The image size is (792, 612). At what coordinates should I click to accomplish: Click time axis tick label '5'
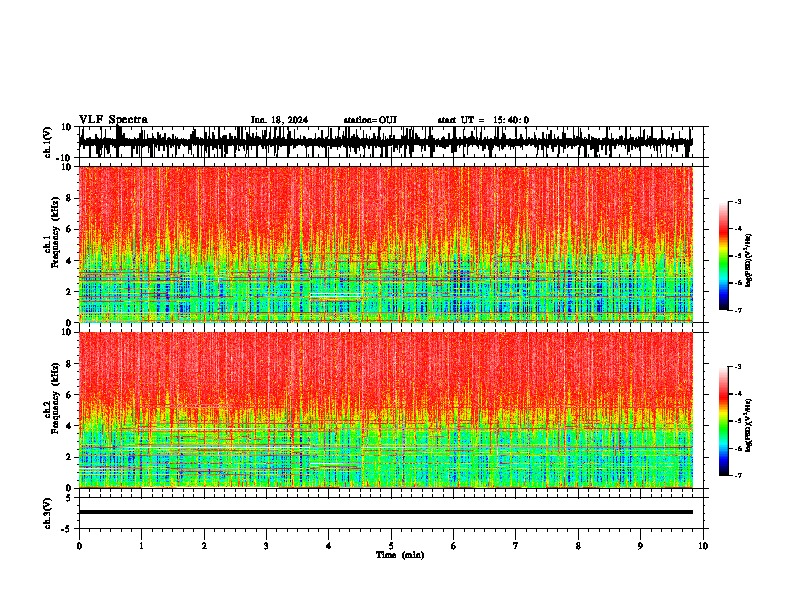(391, 546)
